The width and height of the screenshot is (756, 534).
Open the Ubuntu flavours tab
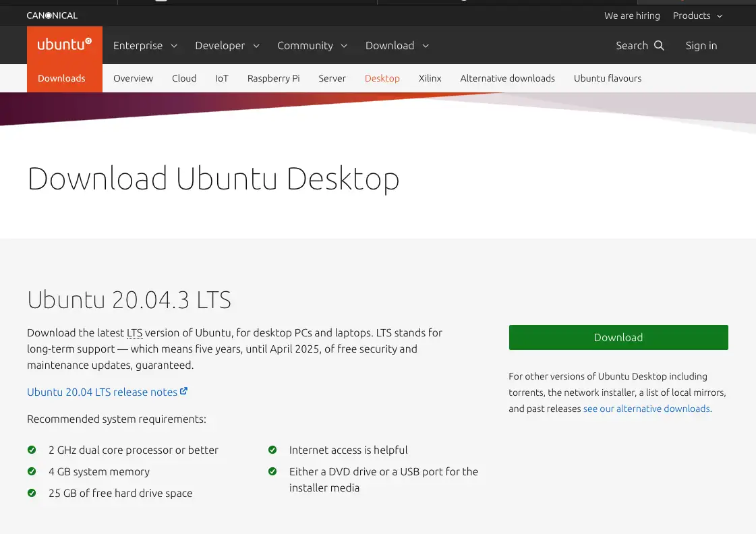click(x=608, y=78)
